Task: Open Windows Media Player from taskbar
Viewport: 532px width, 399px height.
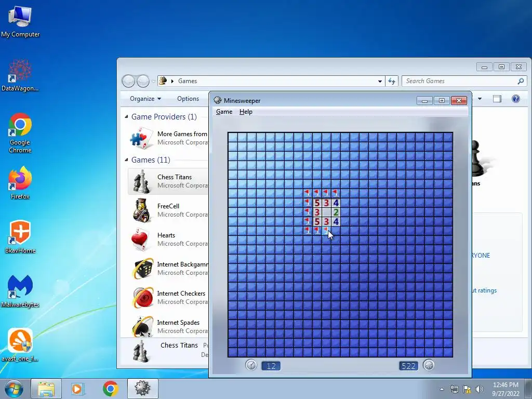Action: click(77, 389)
